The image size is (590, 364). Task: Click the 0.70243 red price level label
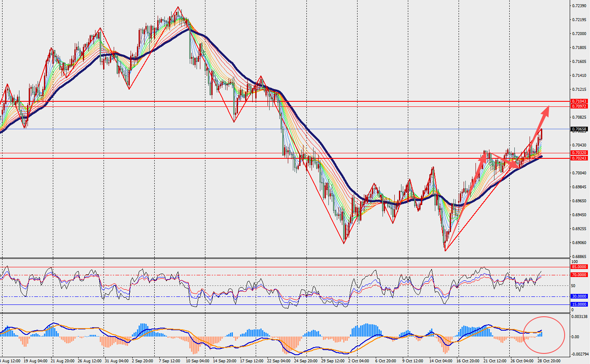click(579, 158)
